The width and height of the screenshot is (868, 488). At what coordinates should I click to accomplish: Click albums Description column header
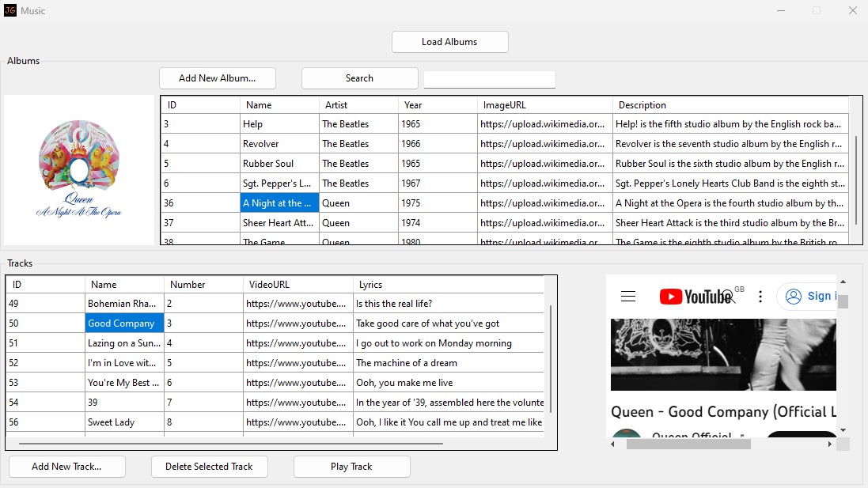coord(730,105)
